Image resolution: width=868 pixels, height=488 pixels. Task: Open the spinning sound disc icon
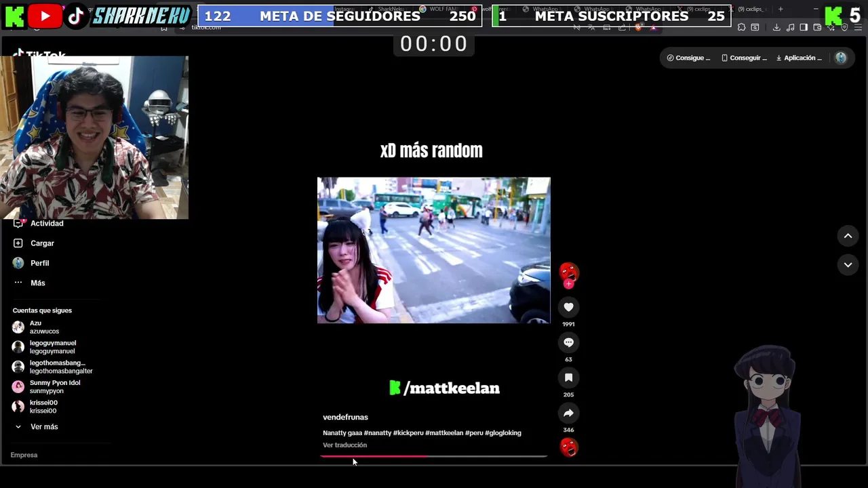(568, 447)
